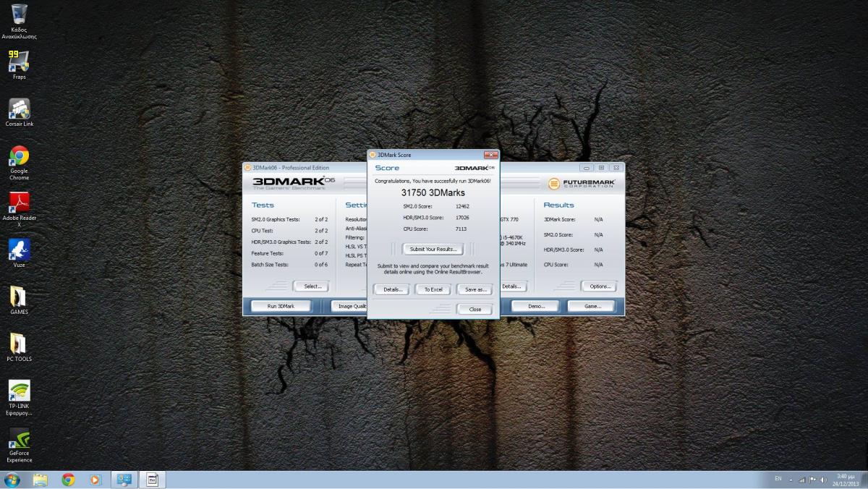Image resolution: width=868 pixels, height=489 pixels.
Task: Open the network signal tray icon
Action: (802, 480)
